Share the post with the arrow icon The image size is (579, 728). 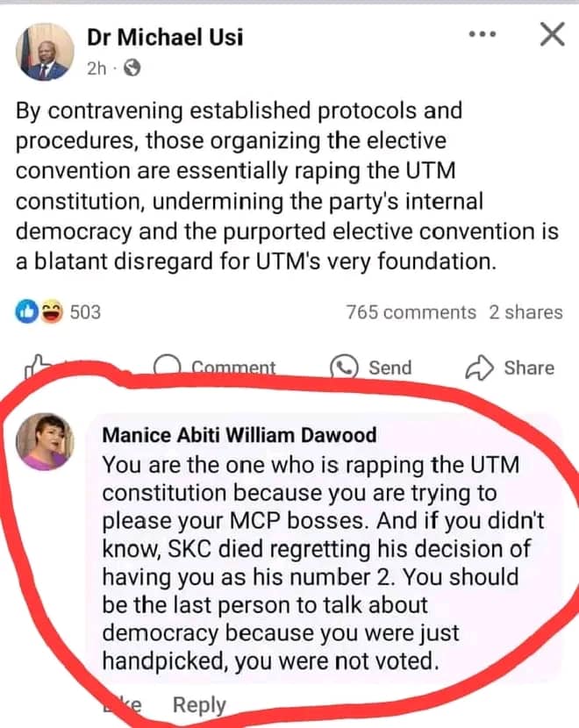coord(479,368)
